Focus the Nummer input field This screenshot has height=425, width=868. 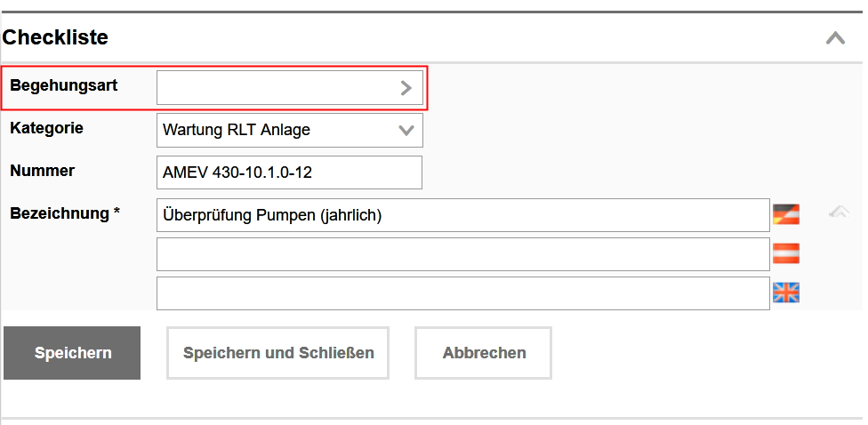(x=288, y=172)
